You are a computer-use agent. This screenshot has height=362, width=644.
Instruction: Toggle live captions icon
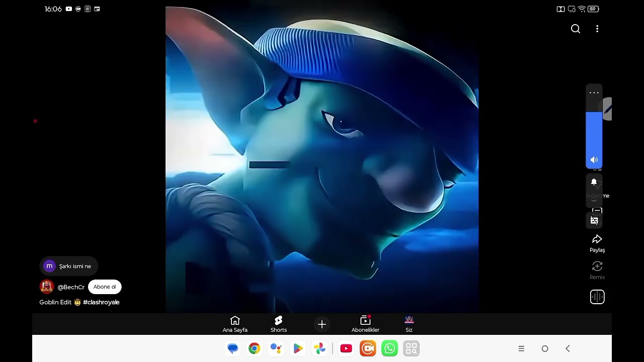(594, 221)
